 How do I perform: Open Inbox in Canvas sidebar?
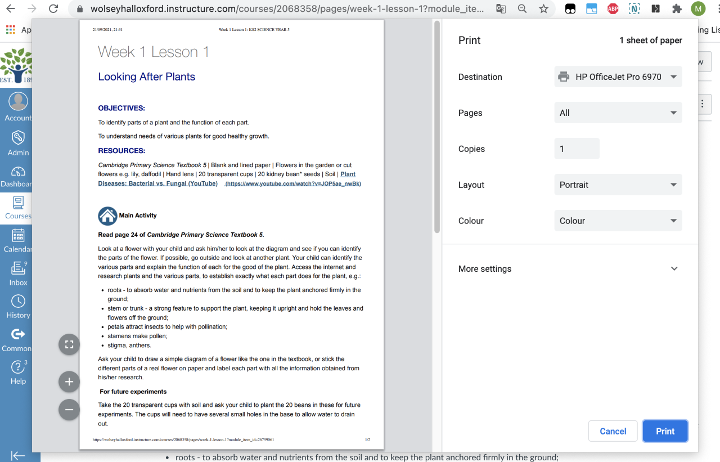pyautogui.click(x=18, y=274)
